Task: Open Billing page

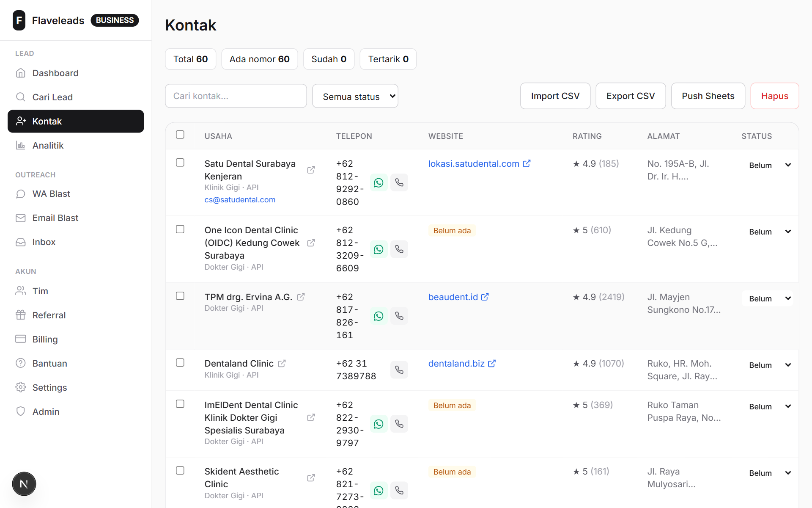Action: (76, 339)
